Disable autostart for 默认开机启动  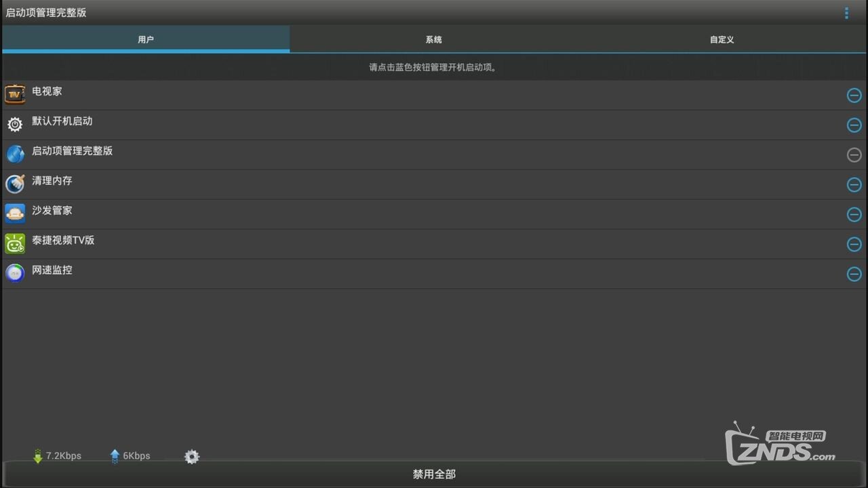(854, 125)
